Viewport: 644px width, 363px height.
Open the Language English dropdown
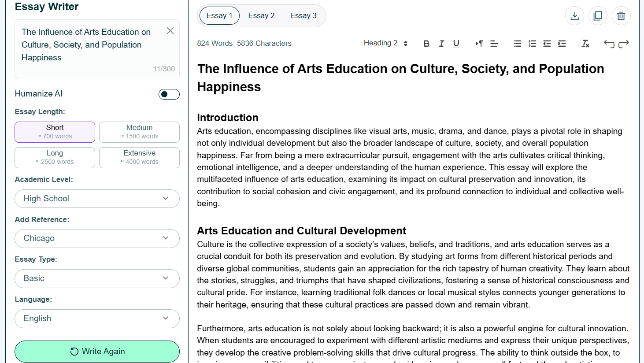[97, 319]
